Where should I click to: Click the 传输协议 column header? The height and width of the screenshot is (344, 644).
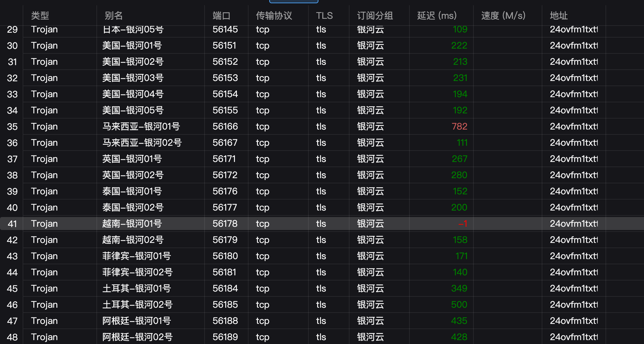274,15
